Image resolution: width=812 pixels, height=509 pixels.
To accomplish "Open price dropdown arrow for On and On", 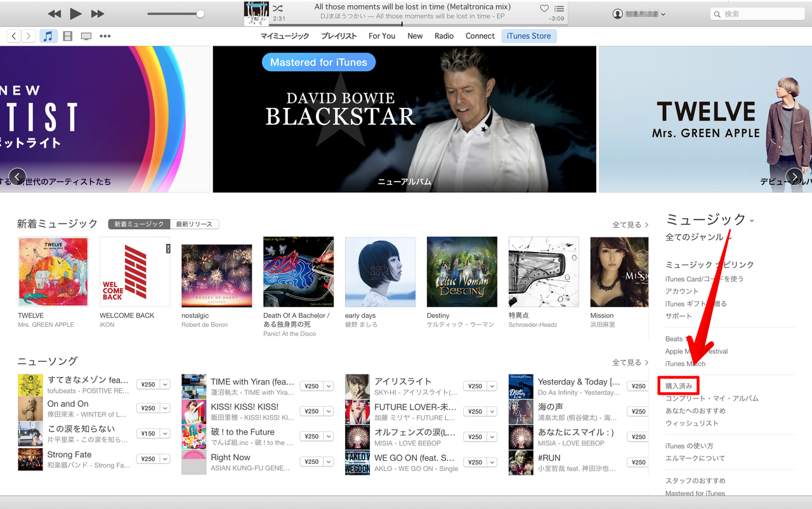I will 165,408.
